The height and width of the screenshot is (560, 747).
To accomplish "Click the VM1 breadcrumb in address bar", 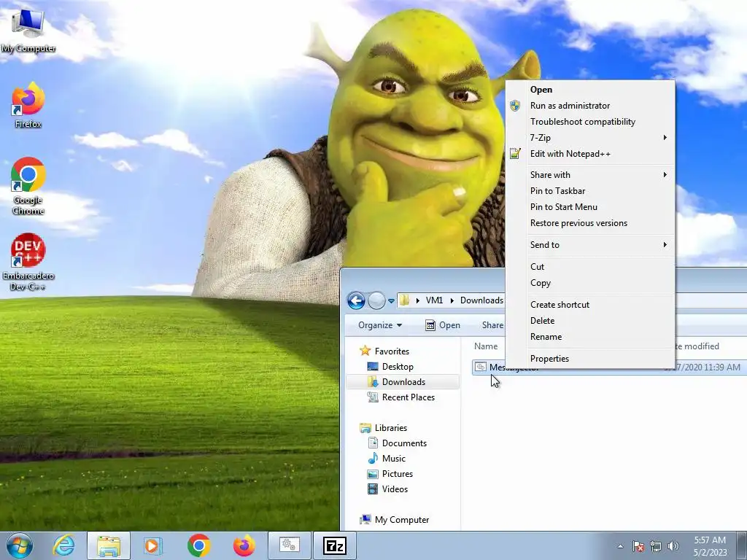I will (434, 300).
